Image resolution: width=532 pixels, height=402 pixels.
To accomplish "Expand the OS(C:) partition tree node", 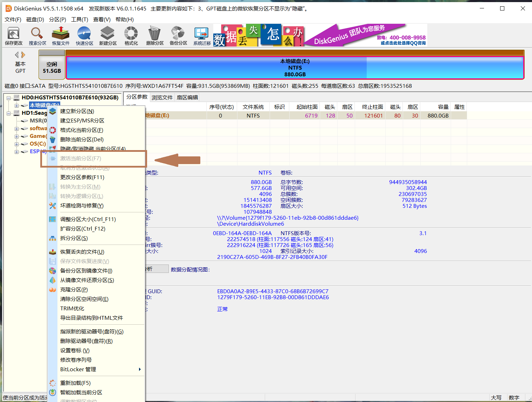I will click(16, 144).
